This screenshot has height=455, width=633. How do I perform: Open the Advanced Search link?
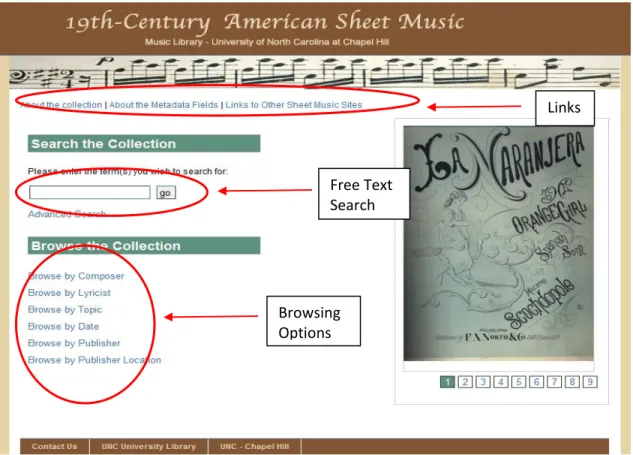[67, 214]
